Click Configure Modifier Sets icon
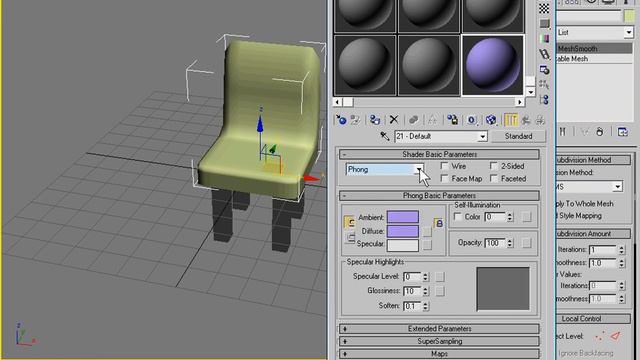Screen dimensions: 640x360 click(623, 132)
